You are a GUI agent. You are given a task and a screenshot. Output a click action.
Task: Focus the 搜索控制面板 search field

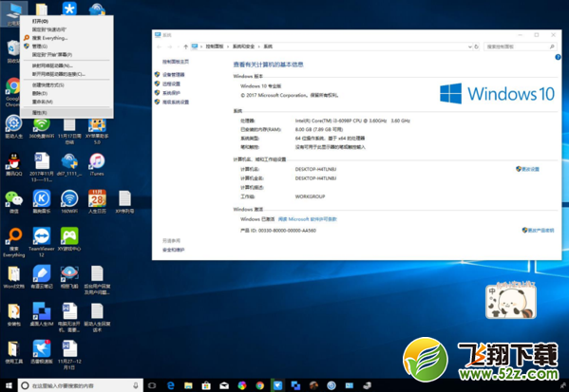[x=520, y=47]
